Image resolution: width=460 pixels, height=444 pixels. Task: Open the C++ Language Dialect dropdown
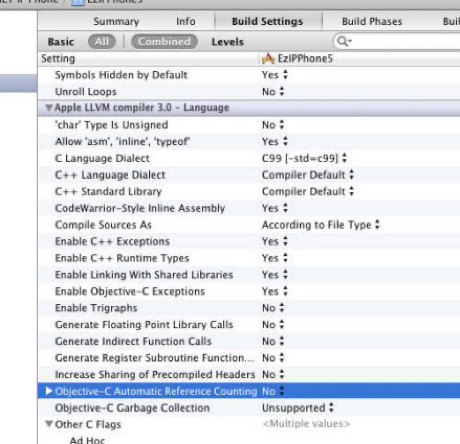(x=308, y=175)
